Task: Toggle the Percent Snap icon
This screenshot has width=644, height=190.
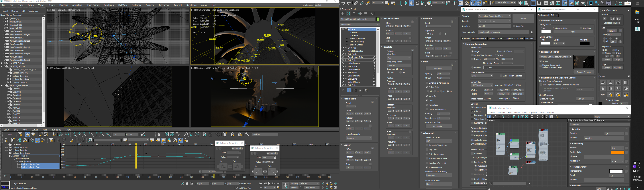Action: [x=479, y=3]
